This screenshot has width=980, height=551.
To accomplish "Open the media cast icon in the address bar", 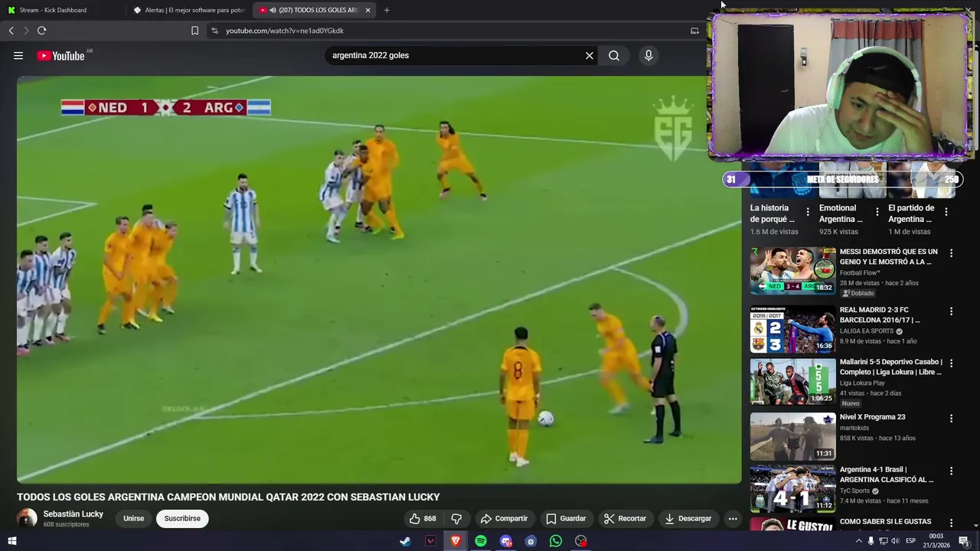I will (x=694, y=31).
